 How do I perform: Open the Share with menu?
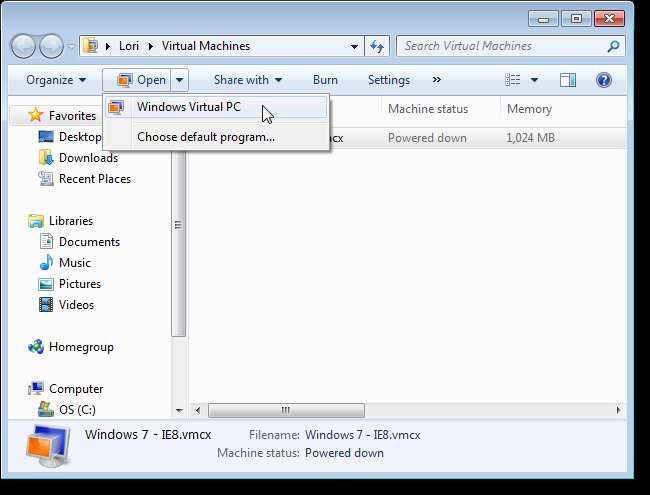point(248,80)
